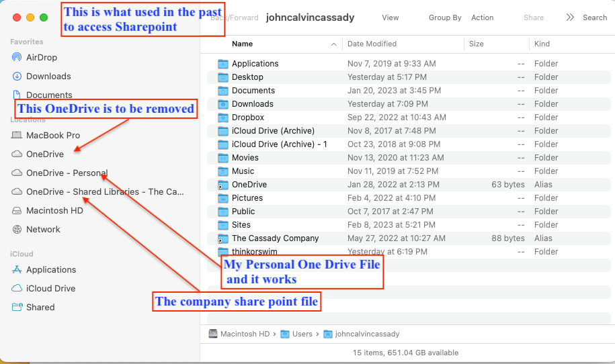Open the Group By toolbar menu

[x=445, y=17]
